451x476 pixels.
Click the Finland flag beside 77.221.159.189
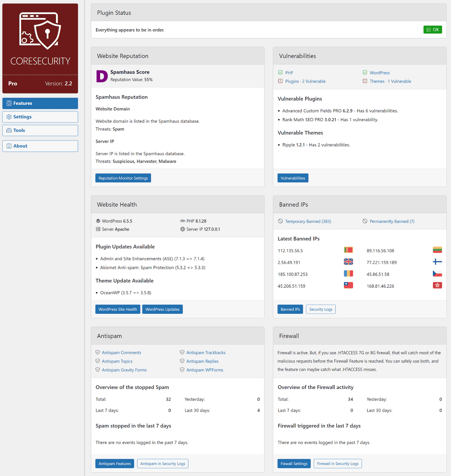(x=437, y=262)
